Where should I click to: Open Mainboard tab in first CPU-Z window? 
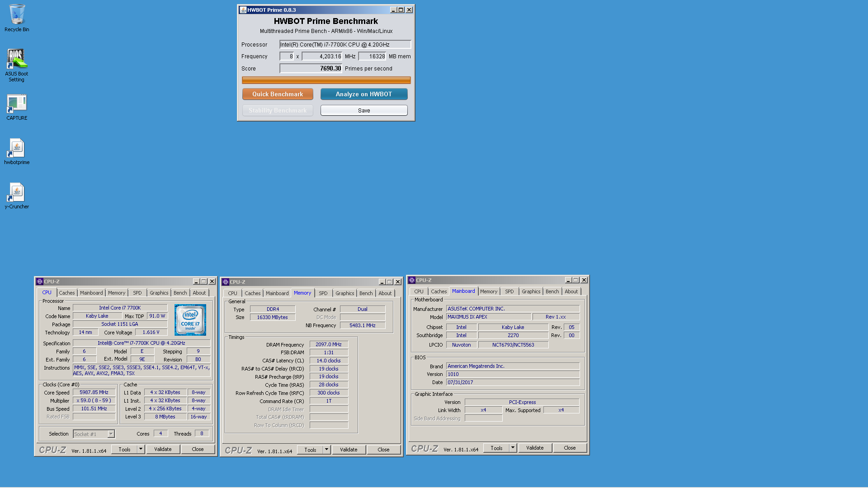(91, 293)
